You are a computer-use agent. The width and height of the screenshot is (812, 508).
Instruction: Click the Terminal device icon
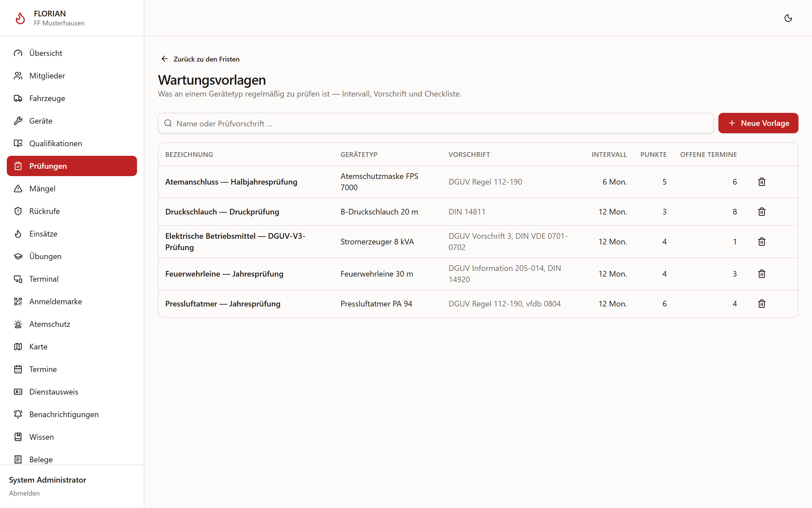pyautogui.click(x=18, y=279)
